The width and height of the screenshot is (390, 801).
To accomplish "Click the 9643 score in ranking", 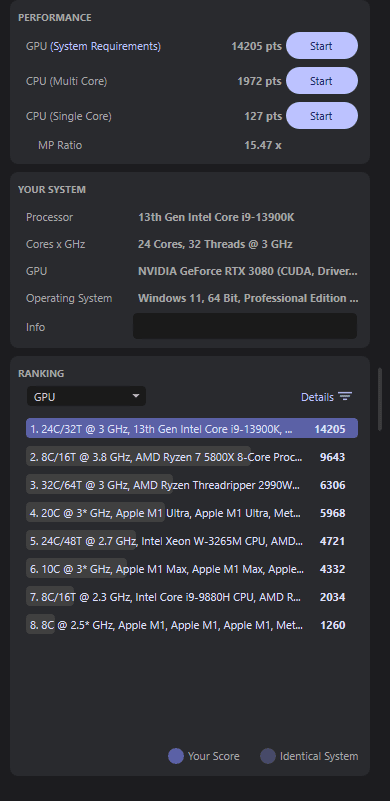I will (x=332, y=457).
